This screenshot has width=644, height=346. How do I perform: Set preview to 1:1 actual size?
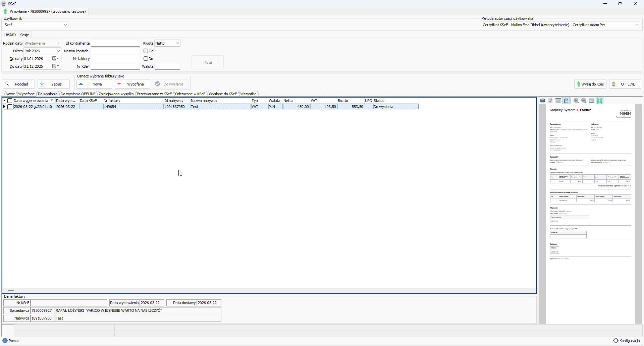(592, 101)
